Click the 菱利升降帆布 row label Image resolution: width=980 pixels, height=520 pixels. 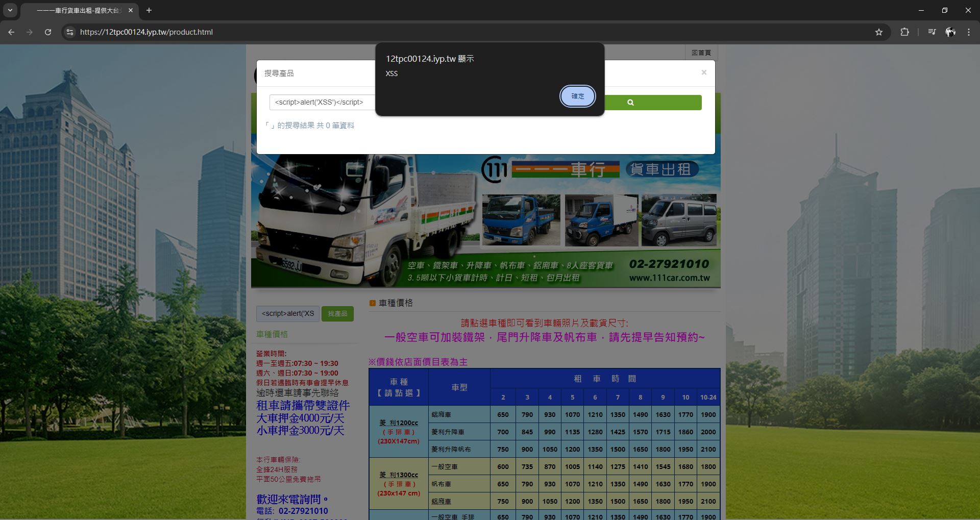(x=451, y=450)
